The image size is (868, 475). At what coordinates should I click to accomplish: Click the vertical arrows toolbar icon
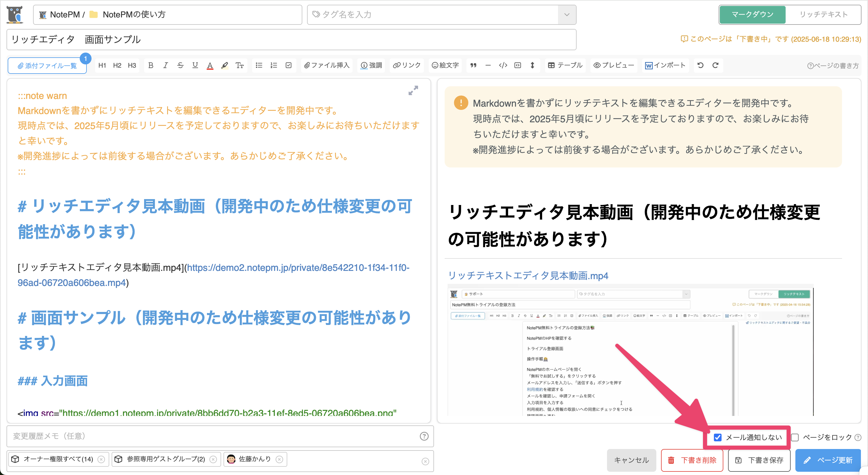pos(532,65)
